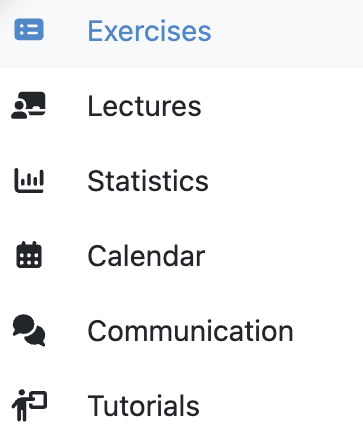Click the Lectures chalkboard teacher icon
The width and height of the screenshot is (363, 445).
point(29,105)
